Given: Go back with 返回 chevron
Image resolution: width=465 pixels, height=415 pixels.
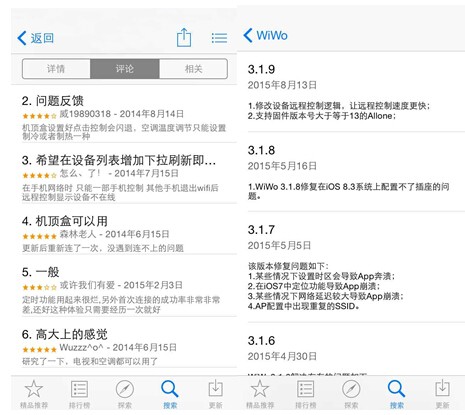Looking at the screenshot, I should (35, 38).
